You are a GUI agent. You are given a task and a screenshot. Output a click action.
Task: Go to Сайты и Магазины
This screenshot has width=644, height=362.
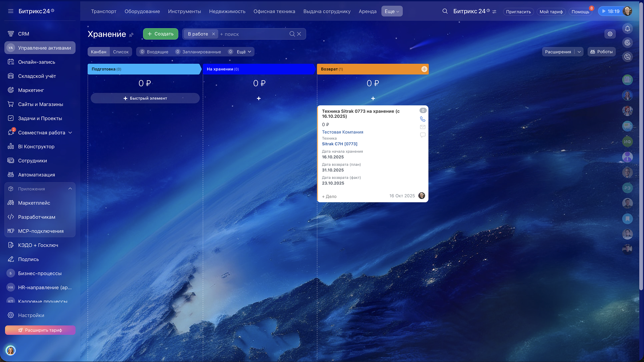coord(40,104)
